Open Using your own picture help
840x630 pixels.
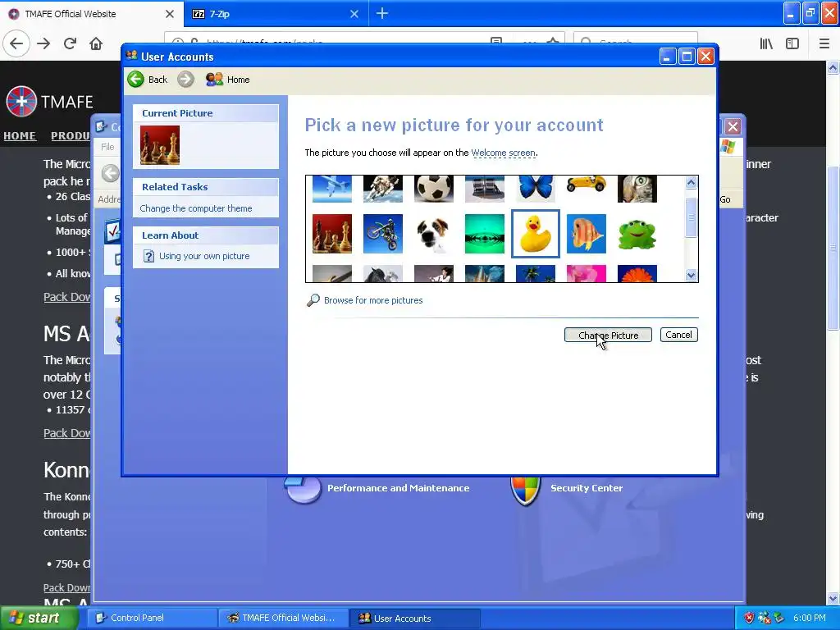204,256
